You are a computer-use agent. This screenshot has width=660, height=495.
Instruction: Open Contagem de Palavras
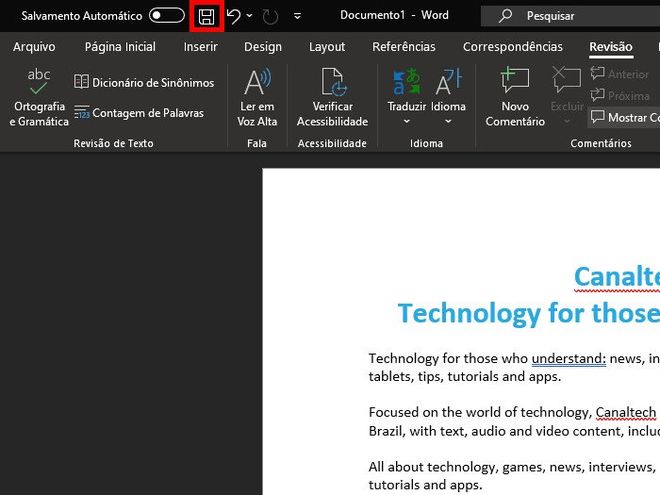coord(139,113)
